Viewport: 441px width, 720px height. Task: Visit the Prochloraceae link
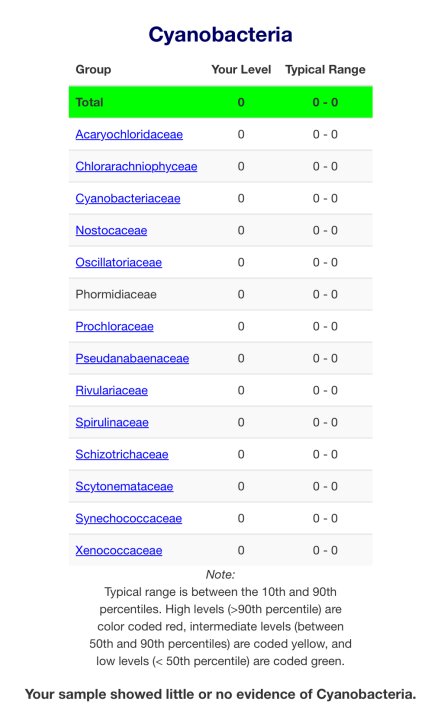(114, 326)
